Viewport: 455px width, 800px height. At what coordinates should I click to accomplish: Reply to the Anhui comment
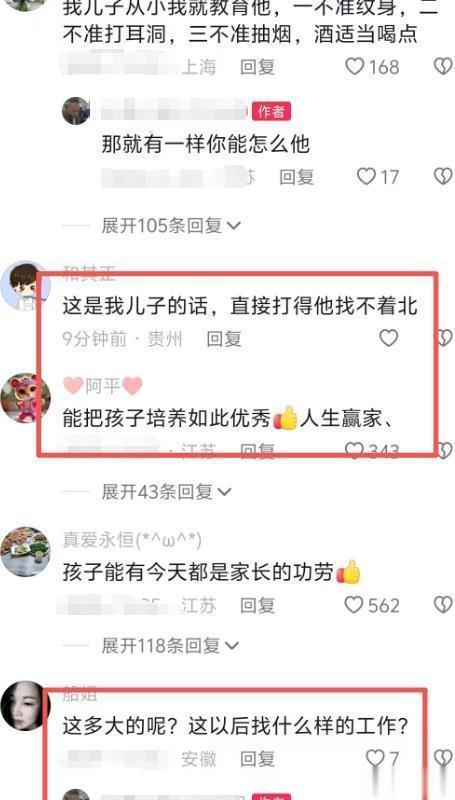coord(258,759)
